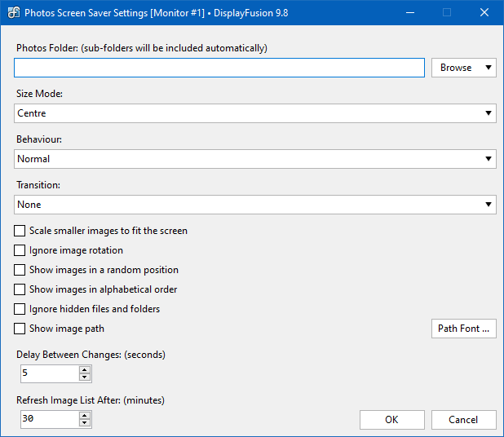Decrease Delay Between Changes with down arrow
Viewport: 504px width, 437px height.
[85, 377]
